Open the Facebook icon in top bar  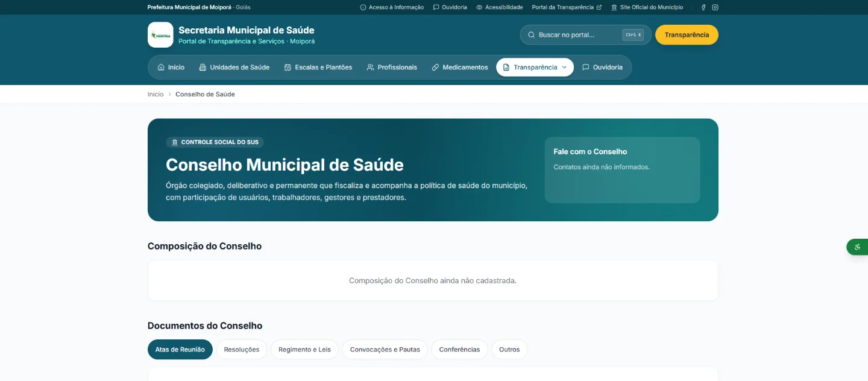click(x=703, y=7)
